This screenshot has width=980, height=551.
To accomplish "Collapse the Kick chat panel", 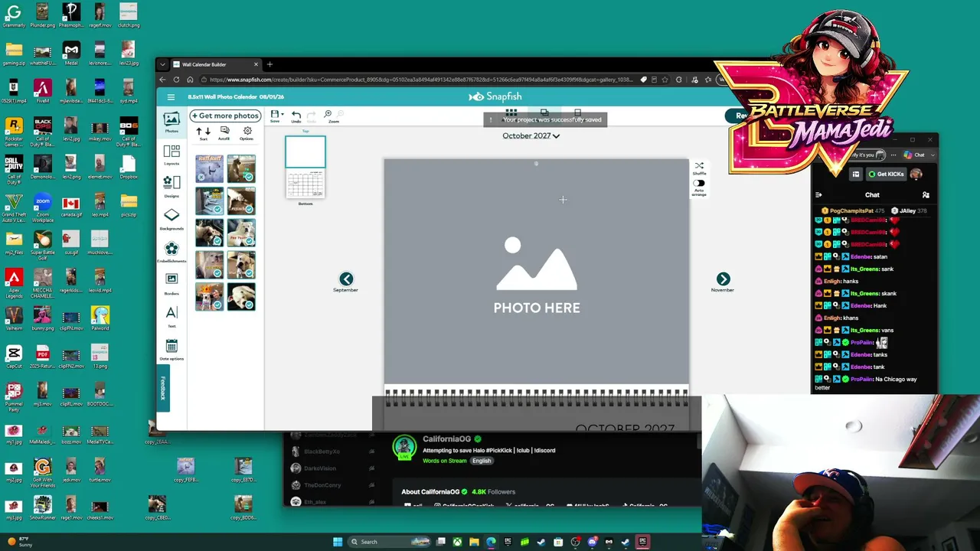I will point(818,195).
